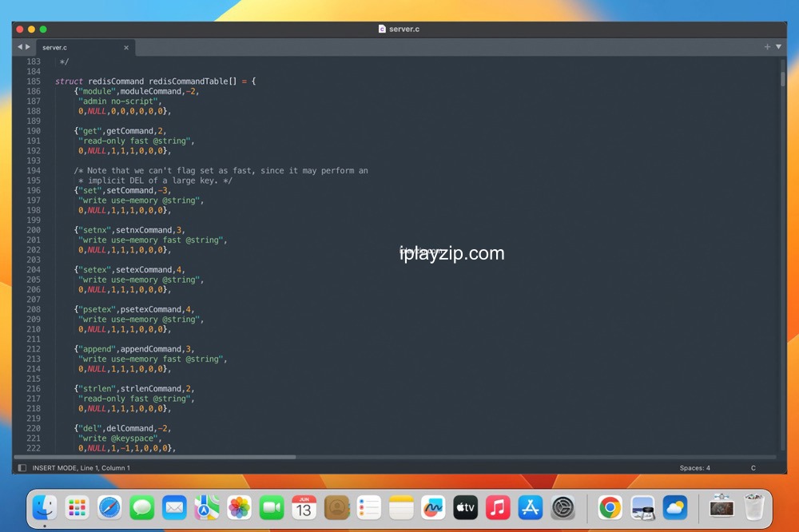Viewport: 799px width, 532px height.
Task: Open Trash from the dock
Action: pos(754,506)
